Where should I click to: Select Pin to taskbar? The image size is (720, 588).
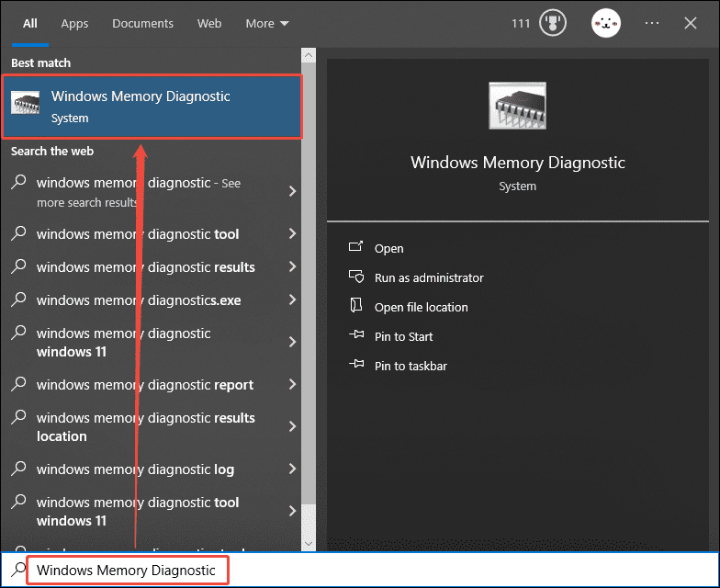[x=411, y=366]
